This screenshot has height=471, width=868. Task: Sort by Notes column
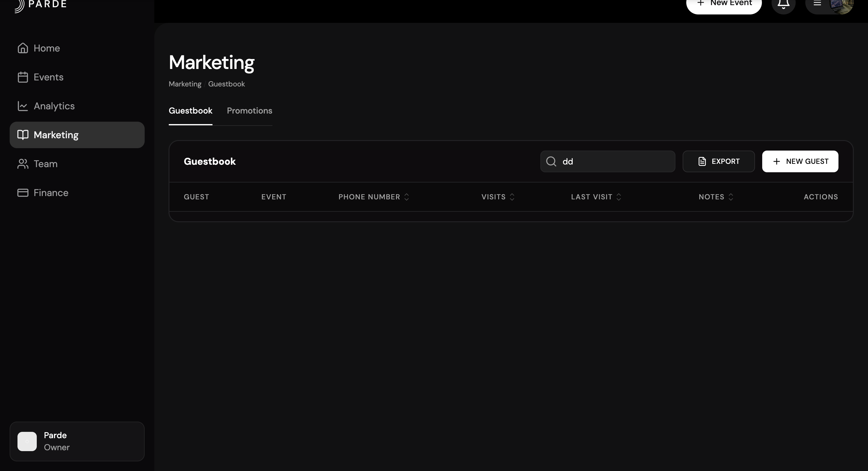(x=731, y=197)
